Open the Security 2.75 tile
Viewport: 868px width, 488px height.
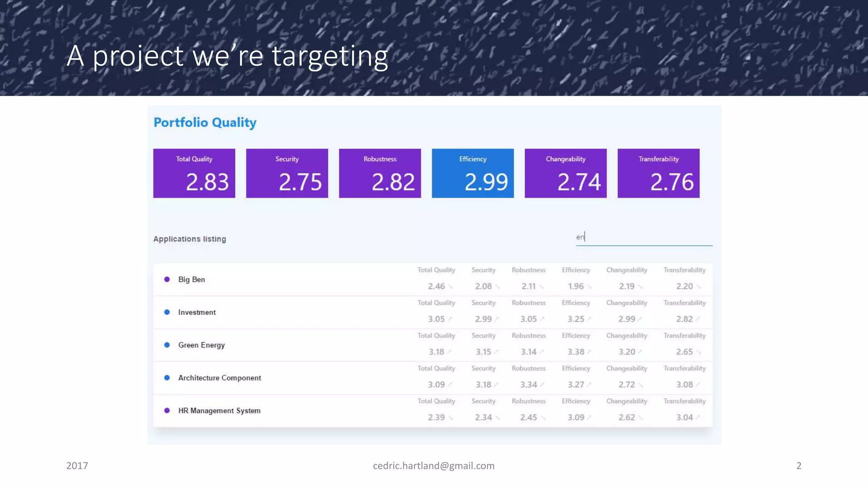[x=287, y=173]
